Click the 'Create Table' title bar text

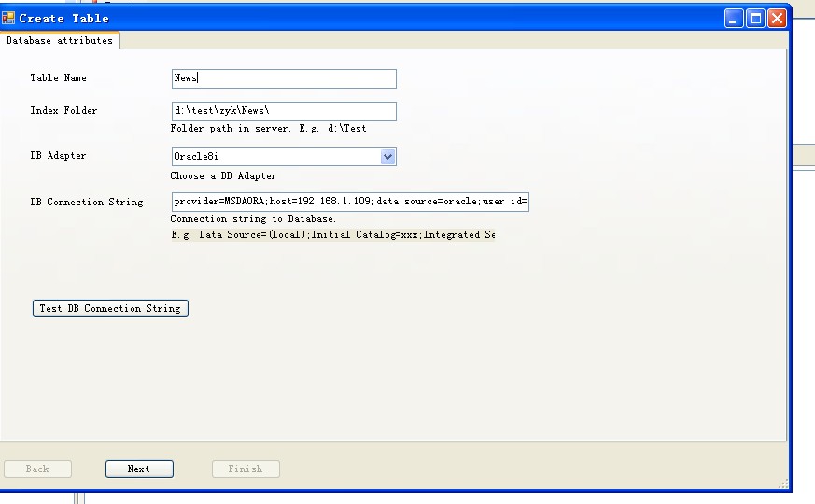click(63, 19)
